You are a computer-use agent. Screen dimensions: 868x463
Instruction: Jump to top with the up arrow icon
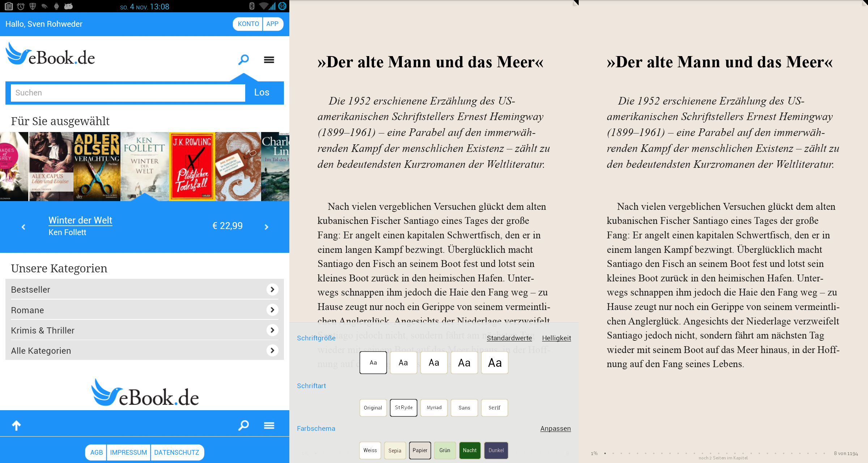pos(16,425)
